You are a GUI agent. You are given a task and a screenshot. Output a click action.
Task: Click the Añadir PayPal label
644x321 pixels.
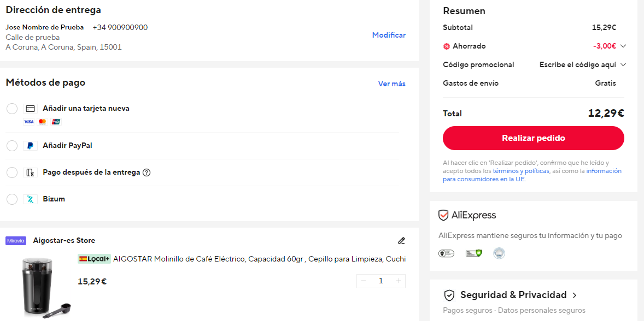point(67,146)
